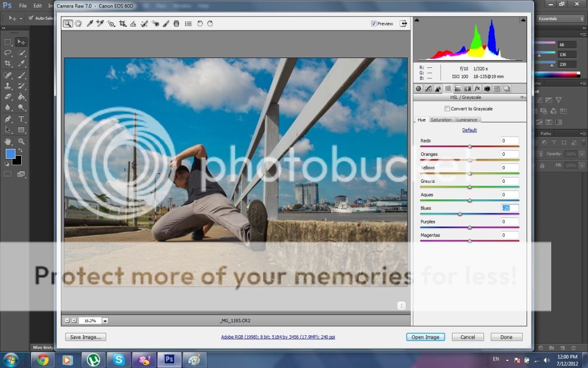The height and width of the screenshot is (368, 588).
Task: Open the Snapshots panel icon
Action: pyautogui.click(x=506, y=89)
